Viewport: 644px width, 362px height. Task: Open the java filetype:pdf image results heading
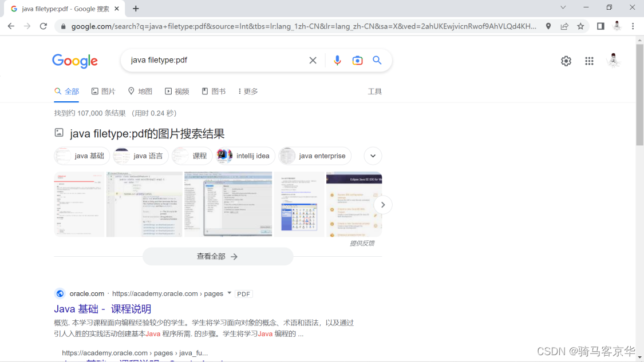tap(147, 134)
